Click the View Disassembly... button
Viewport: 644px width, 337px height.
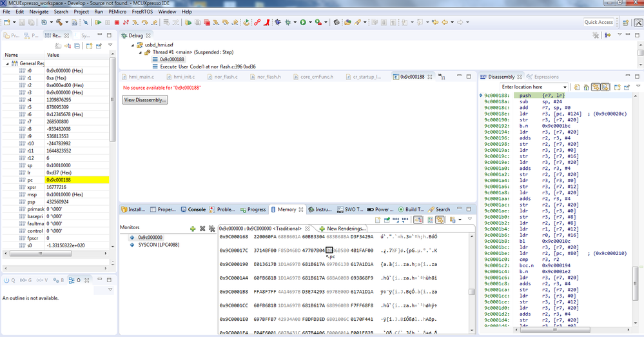click(x=145, y=100)
